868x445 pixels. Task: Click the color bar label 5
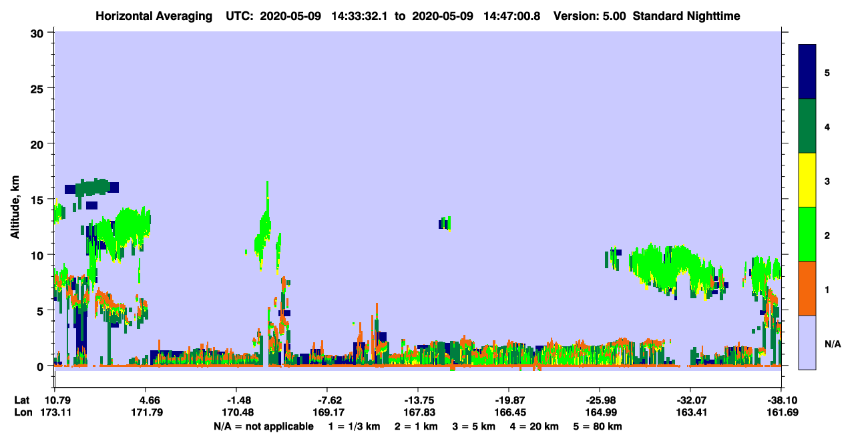coord(827,72)
